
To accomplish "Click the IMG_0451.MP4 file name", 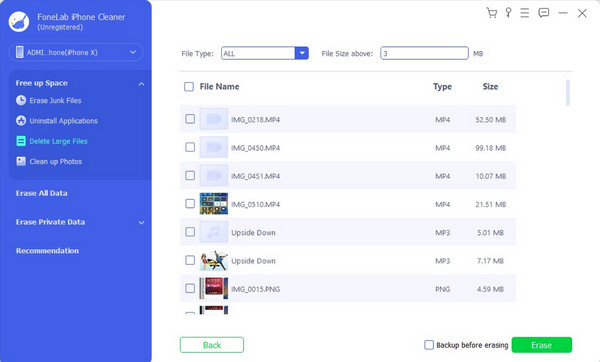I will tap(255, 176).
